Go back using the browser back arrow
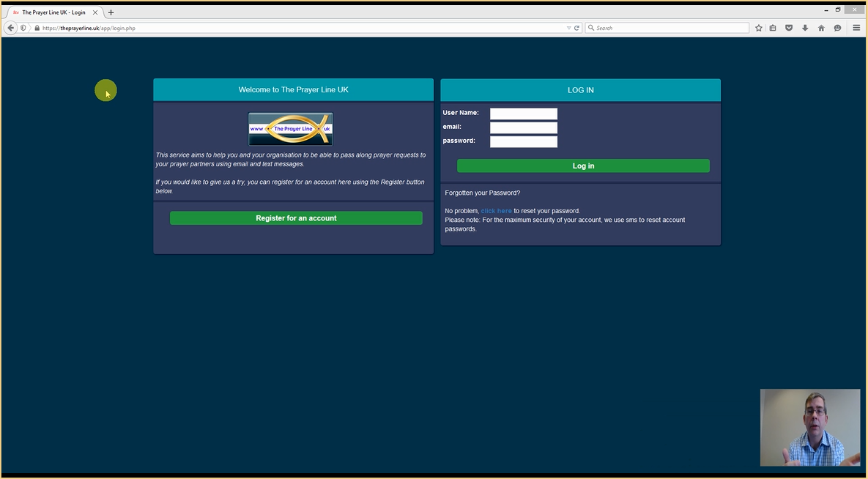The height and width of the screenshot is (479, 868). tap(10, 28)
